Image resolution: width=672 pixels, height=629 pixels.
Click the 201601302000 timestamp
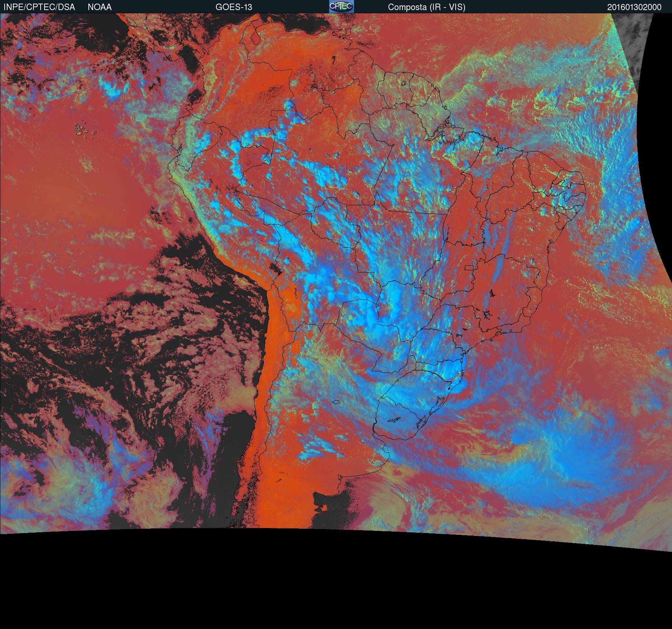(634, 7)
